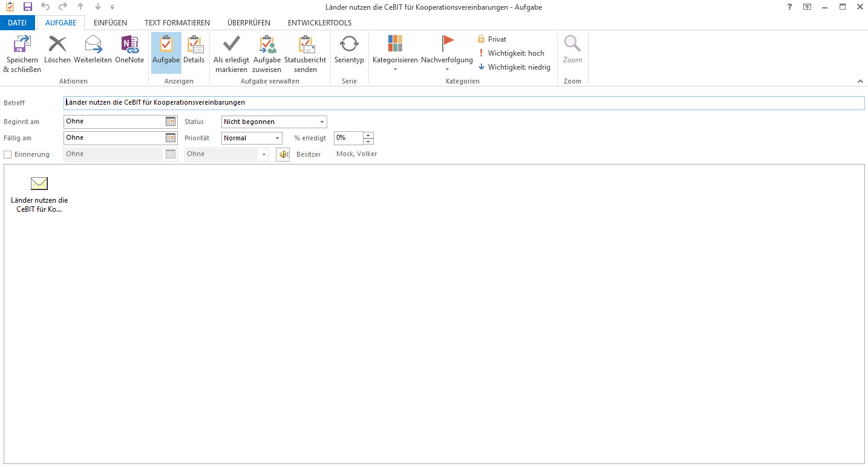Switch to the ÜBERPRÜFEN tab
This screenshot has height=467, width=868.
point(249,23)
